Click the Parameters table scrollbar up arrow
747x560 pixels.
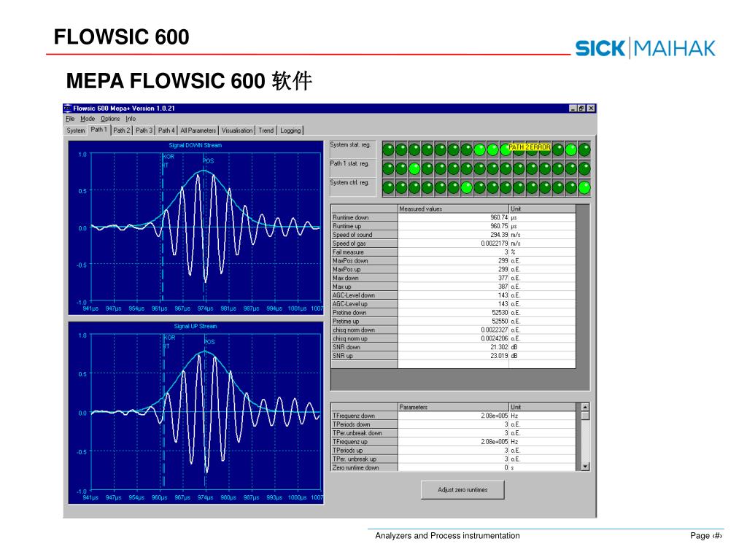585,407
